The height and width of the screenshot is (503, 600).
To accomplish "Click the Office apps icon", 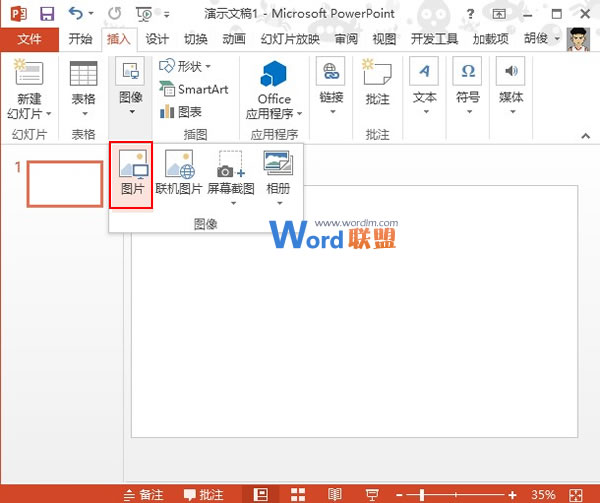I will coord(274,74).
